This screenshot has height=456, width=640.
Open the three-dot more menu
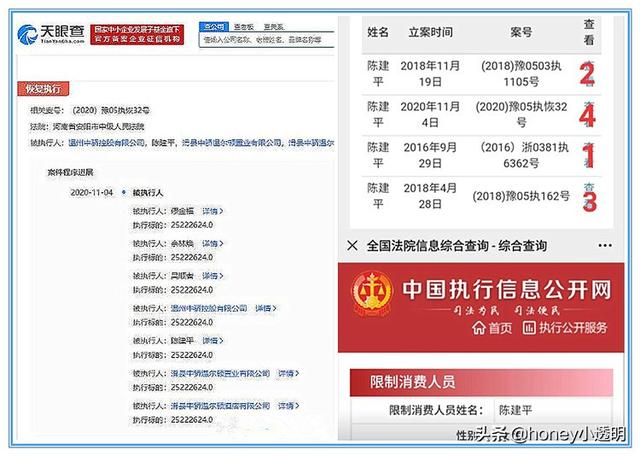click(x=604, y=245)
